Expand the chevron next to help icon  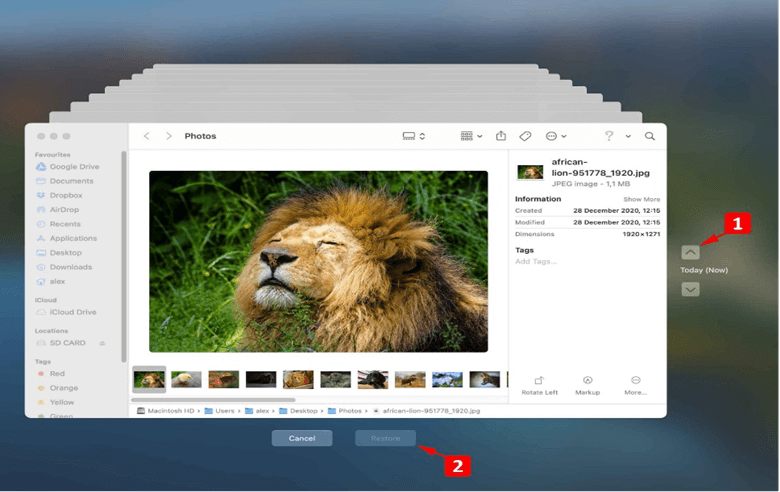[x=628, y=136]
